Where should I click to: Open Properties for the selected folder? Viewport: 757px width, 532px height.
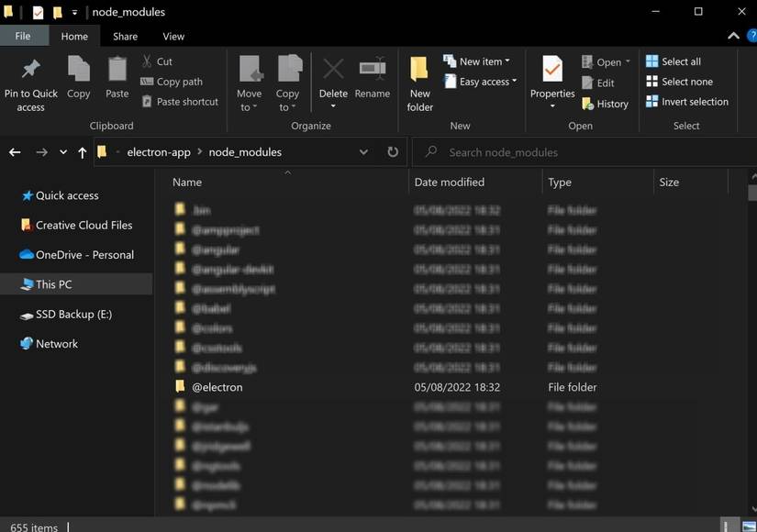click(551, 78)
